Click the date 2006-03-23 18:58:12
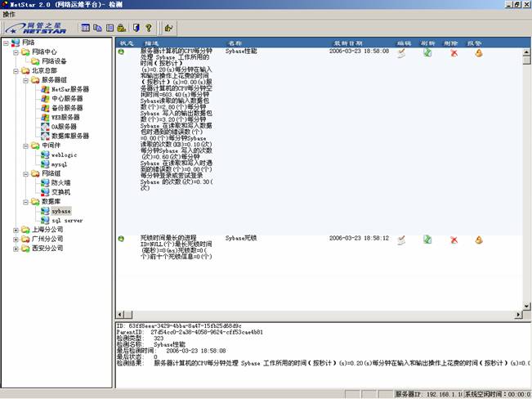This screenshot has width=532, height=399. pyautogui.click(x=359, y=238)
